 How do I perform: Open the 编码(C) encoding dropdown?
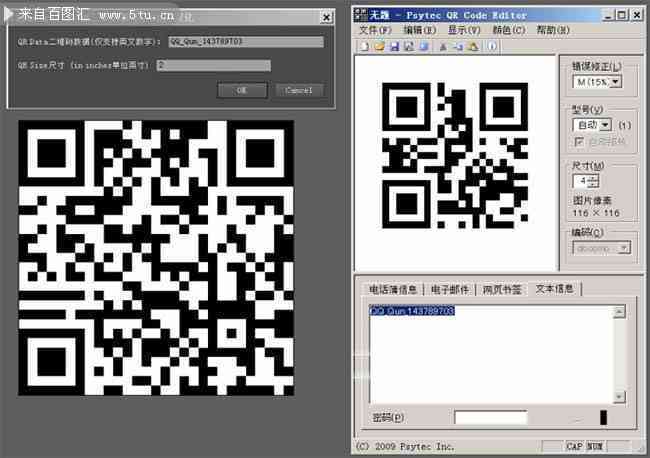(624, 248)
